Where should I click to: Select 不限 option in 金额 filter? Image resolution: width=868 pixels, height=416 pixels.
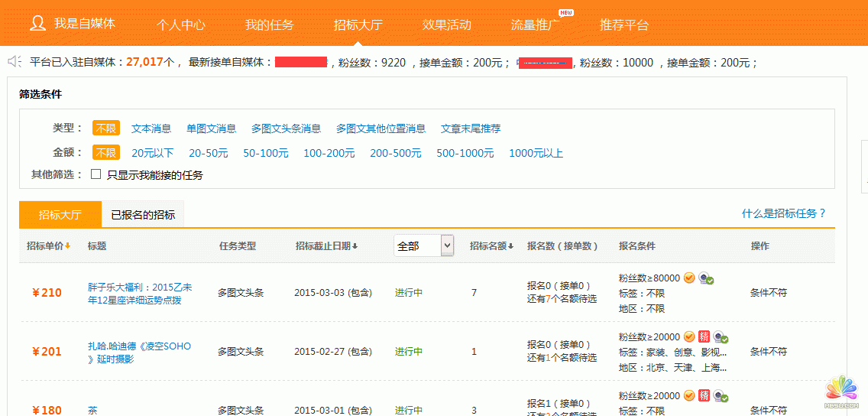(x=106, y=153)
